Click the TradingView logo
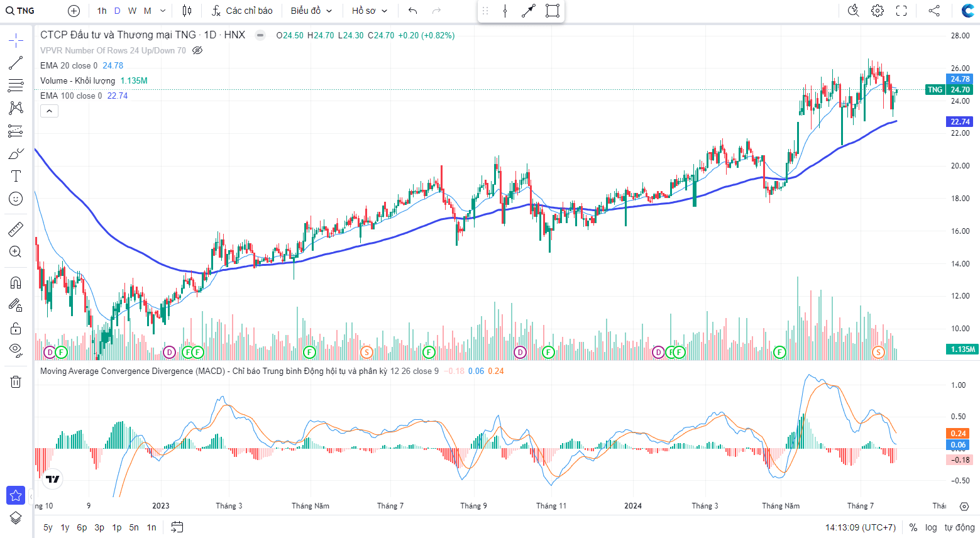980x538 pixels. tap(53, 480)
